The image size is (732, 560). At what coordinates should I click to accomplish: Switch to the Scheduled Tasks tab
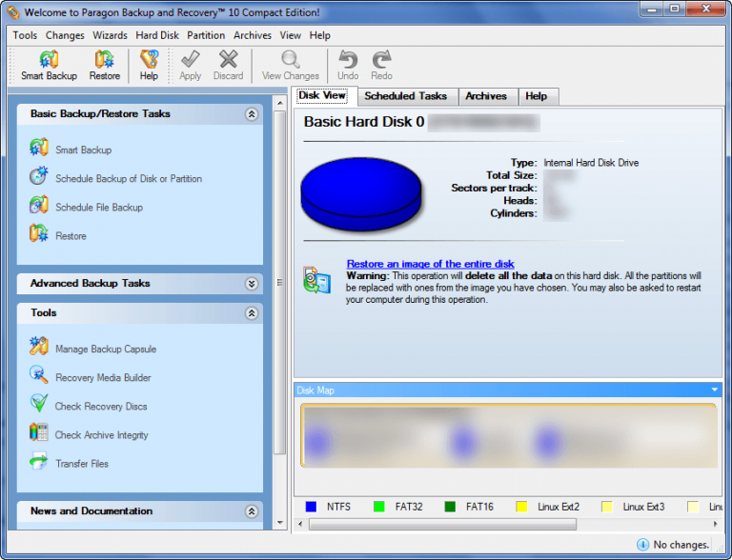click(406, 96)
